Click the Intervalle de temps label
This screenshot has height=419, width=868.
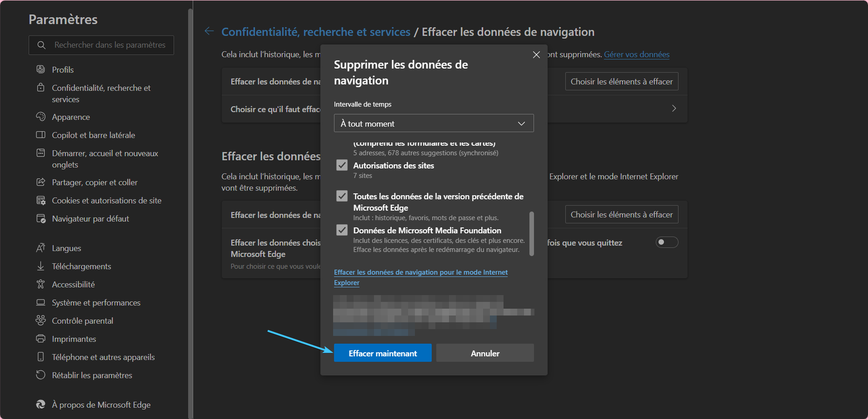[363, 104]
